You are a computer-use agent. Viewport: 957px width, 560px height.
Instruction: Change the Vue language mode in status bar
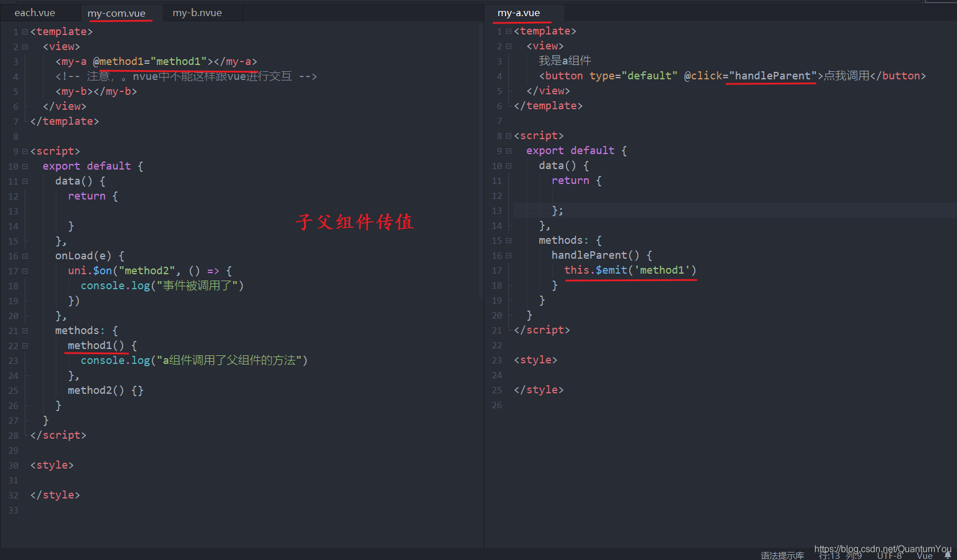coord(924,555)
